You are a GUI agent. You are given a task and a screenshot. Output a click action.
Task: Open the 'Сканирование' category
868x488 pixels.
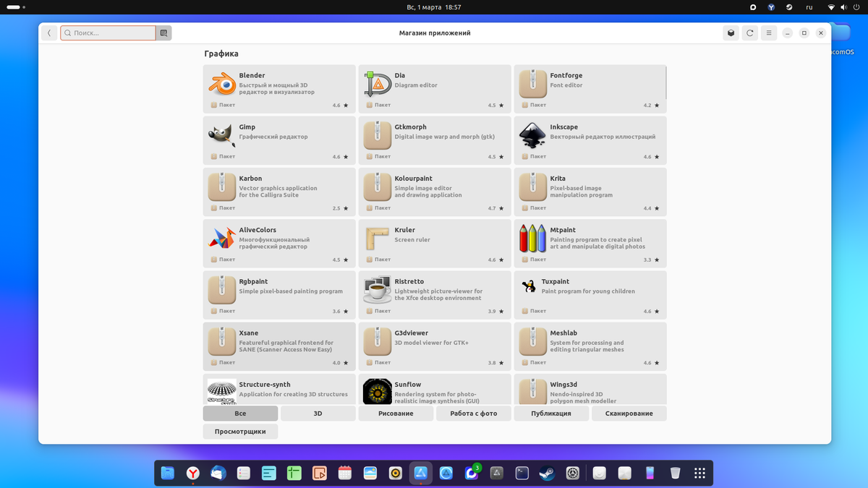629,414
